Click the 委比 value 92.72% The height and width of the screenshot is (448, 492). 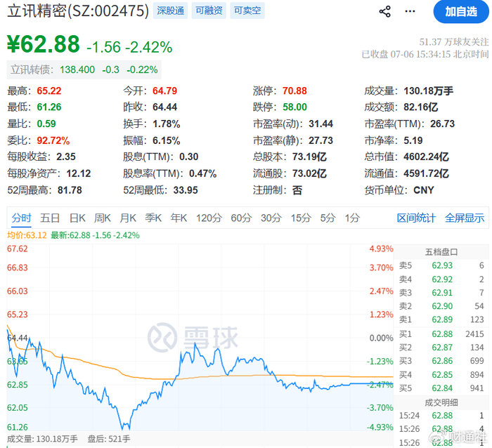pos(53,140)
